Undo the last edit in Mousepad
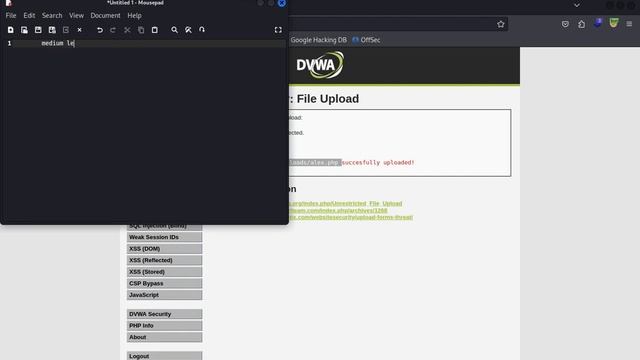Viewport: 640px width, 360px height. [x=100, y=30]
